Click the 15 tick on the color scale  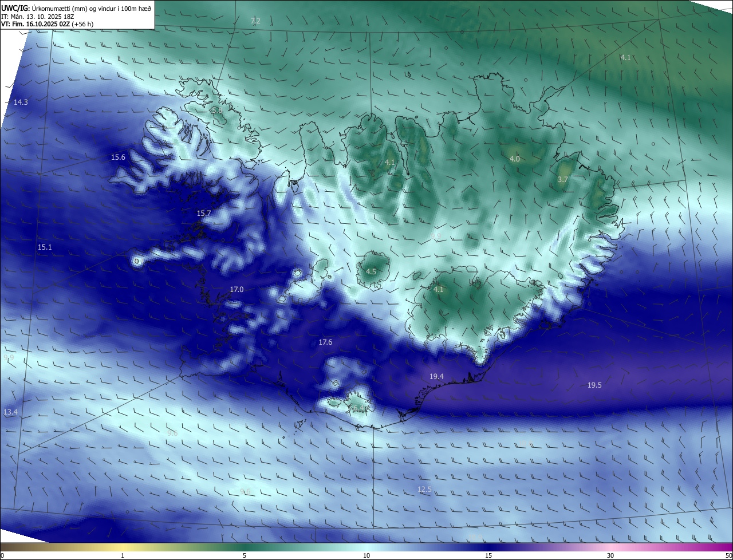488,556
